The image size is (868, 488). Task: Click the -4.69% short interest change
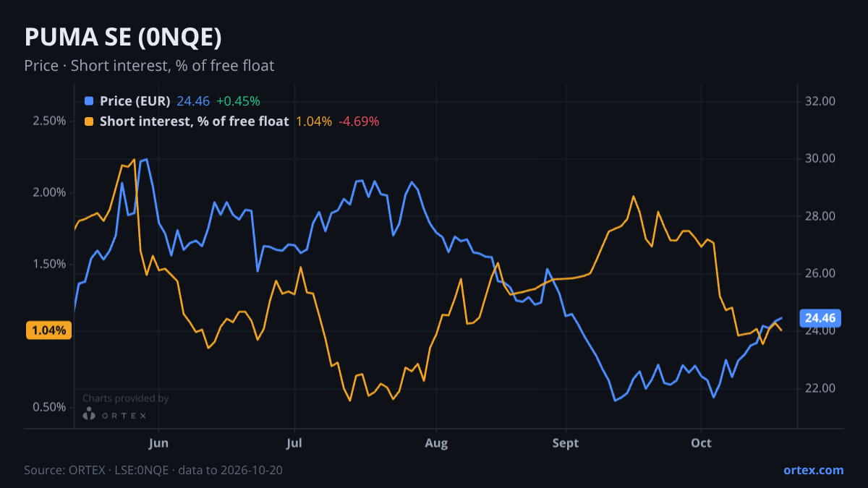[357, 121]
